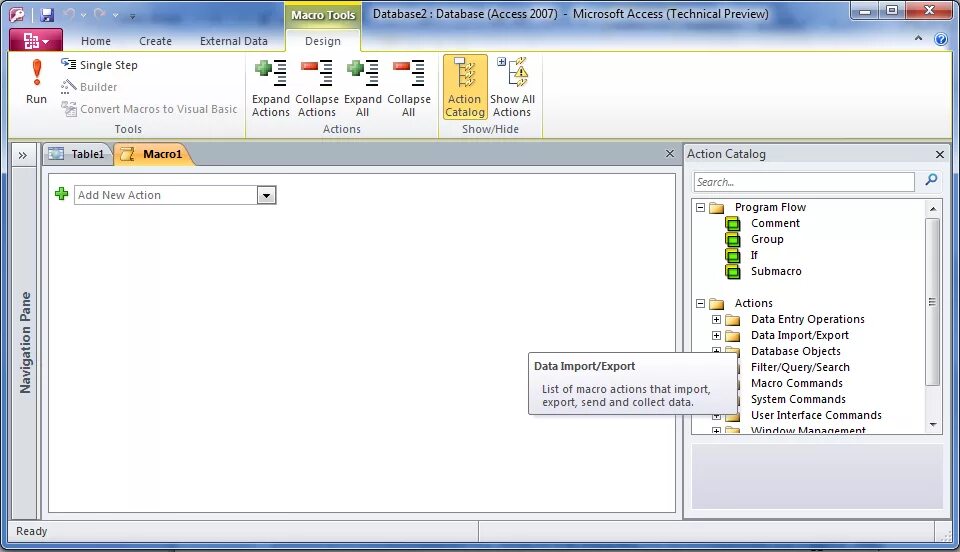This screenshot has height=552, width=960.
Task: Click the Action Catalog search magnifier icon
Action: (x=931, y=180)
